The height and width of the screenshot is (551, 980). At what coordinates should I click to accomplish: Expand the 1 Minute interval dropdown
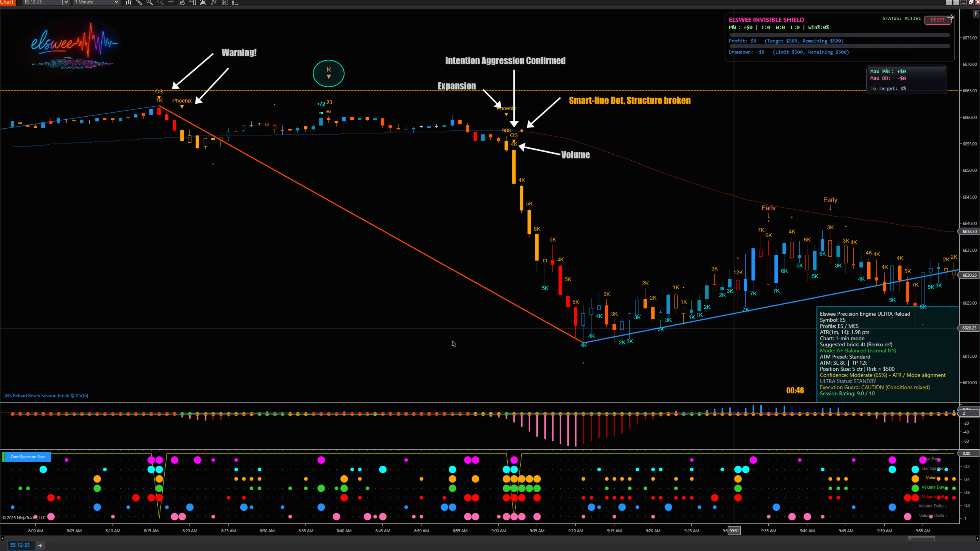click(x=116, y=2)
